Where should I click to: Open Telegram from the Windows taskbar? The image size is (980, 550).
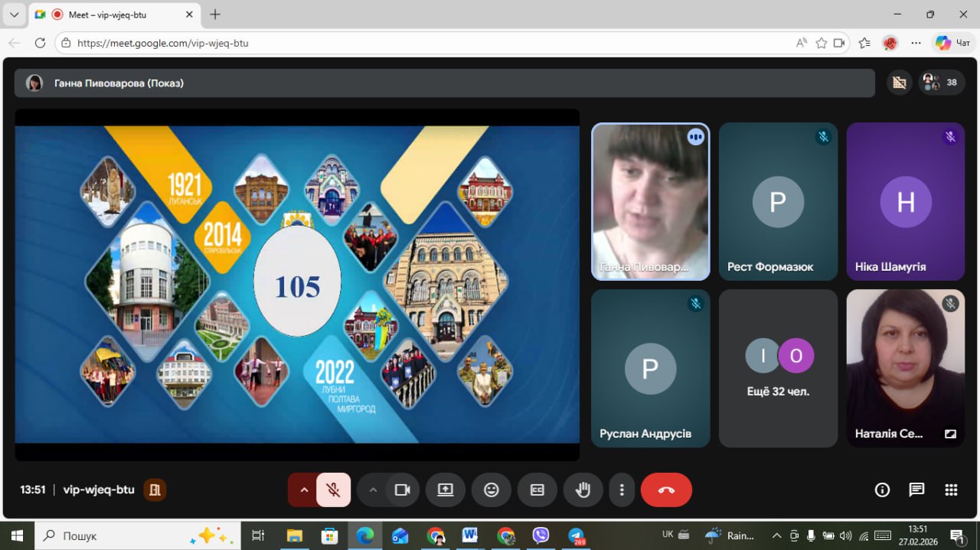[x=576, y=535]
